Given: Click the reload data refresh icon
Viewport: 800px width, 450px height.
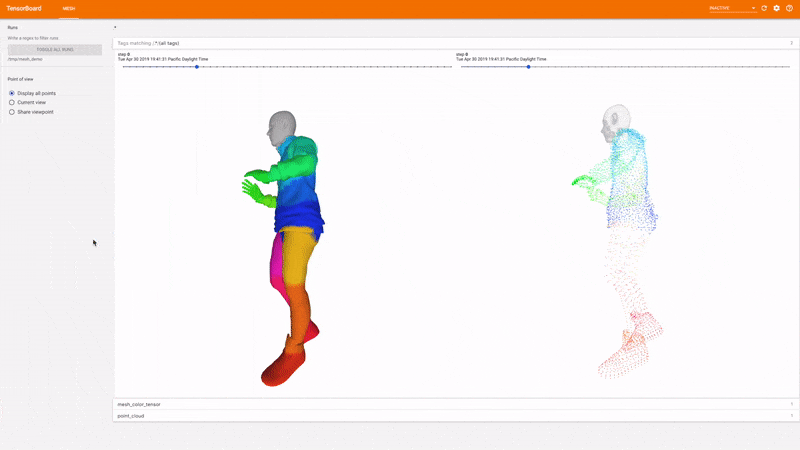Looking at the screenshot, I should click(764, 8).
